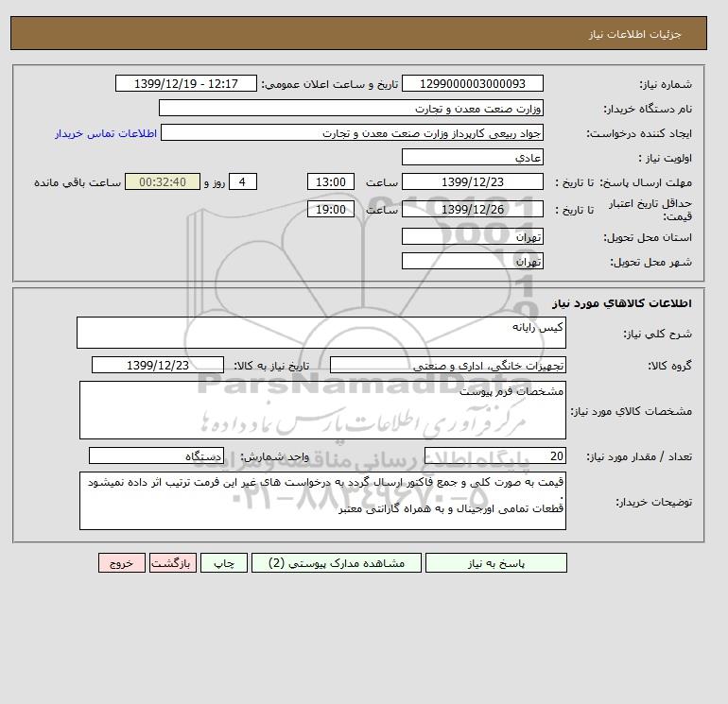Open مشاهده مدارک پیوستی (2) attachments
Viewport: 728px width, 704px height.
[x=337, y=563]
